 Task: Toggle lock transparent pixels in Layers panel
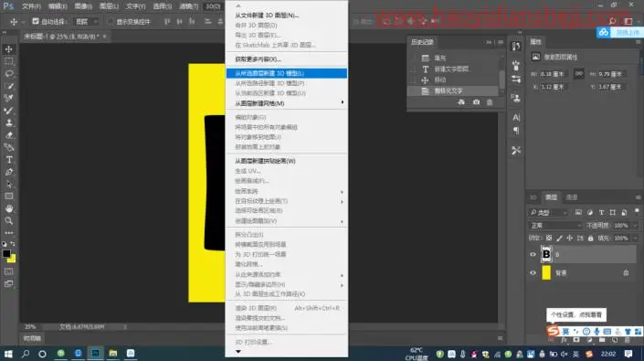pos(549,239)
